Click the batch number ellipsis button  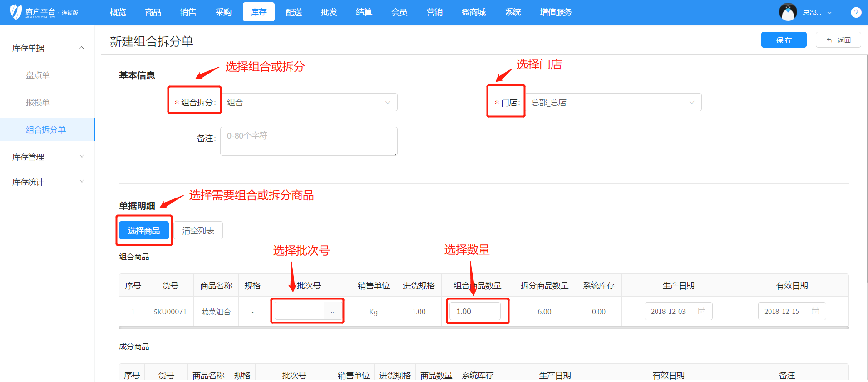[x=333, y=312]
